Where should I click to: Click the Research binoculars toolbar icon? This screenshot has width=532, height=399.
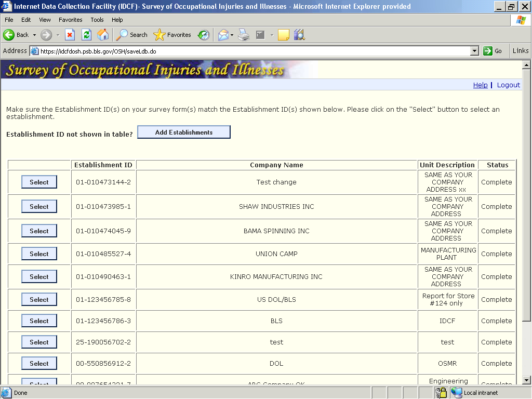coord(299,35)
